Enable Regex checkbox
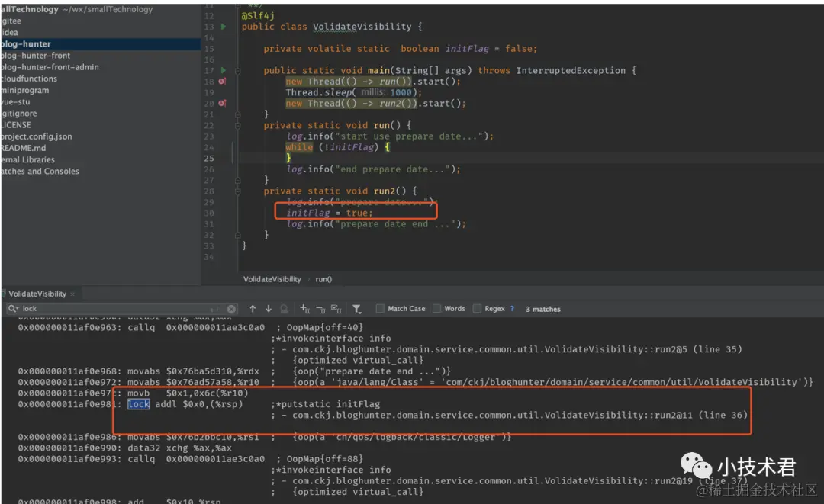Screen dimensions: 824x504 point(477,309)
